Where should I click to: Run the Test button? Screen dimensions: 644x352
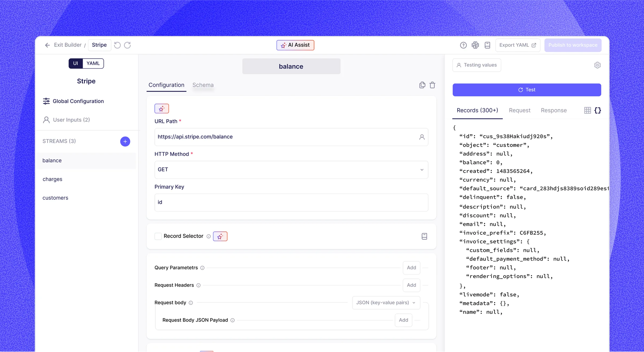(x=526, y=90)
